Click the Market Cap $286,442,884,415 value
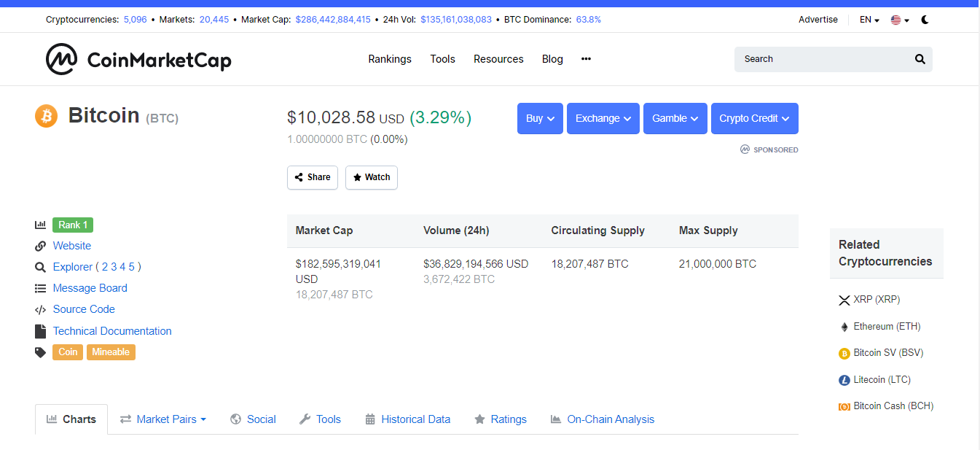 333,20
